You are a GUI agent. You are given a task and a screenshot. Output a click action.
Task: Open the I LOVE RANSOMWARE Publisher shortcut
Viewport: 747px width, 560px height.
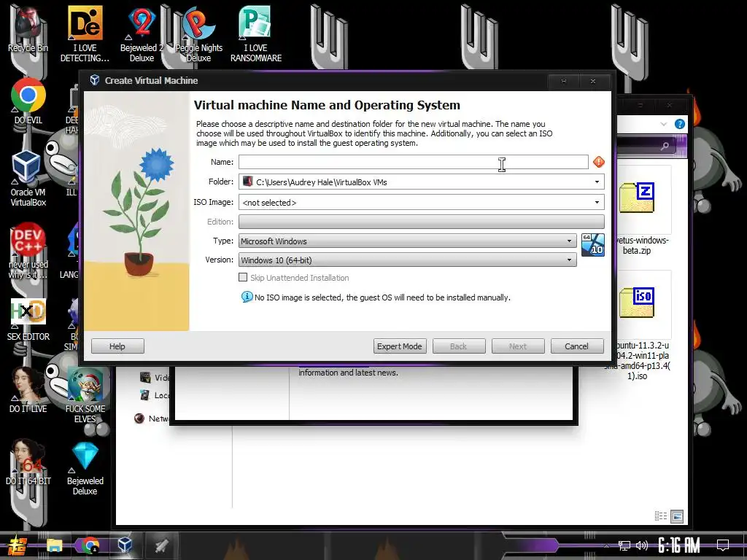pyautogui.click(x=256, y=34)
